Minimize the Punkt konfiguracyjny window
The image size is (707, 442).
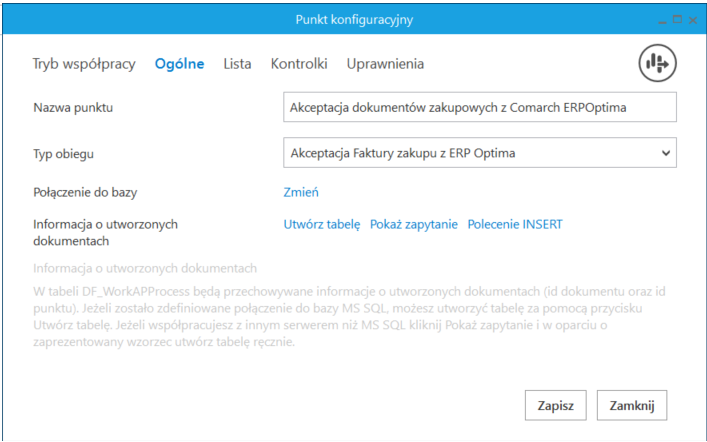coord(662,20)
